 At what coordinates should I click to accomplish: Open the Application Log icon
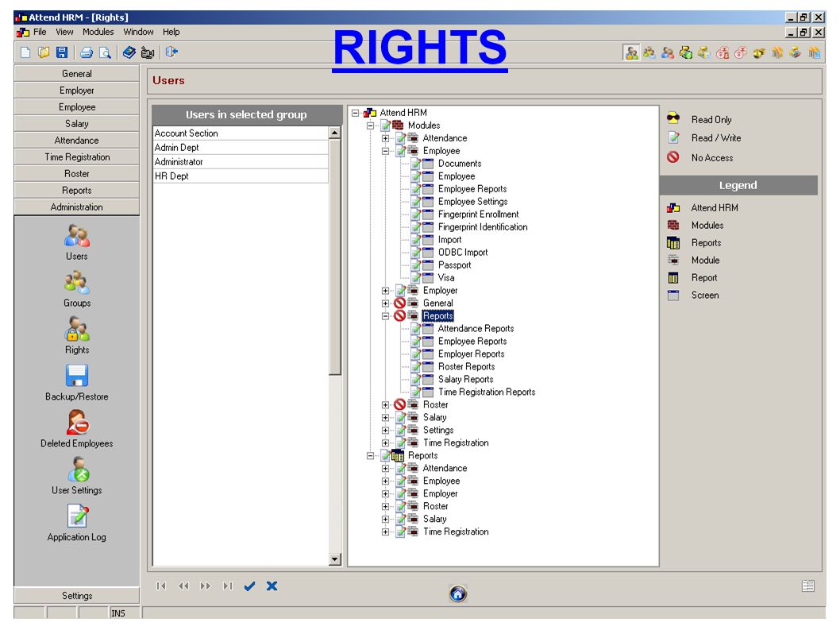coord(78,516)
